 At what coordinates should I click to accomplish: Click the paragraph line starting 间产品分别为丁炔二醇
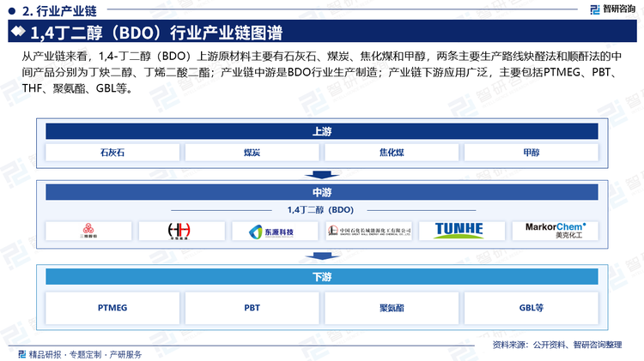point(320,72)
